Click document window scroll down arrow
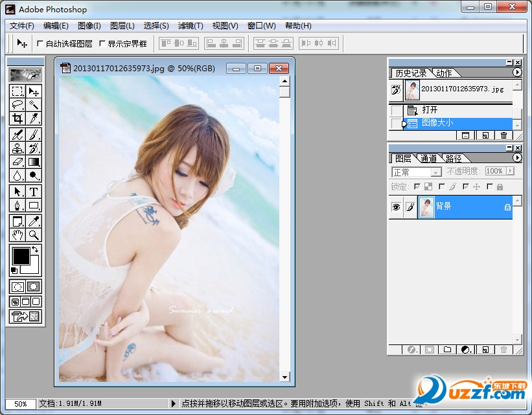 coord(284,377)
